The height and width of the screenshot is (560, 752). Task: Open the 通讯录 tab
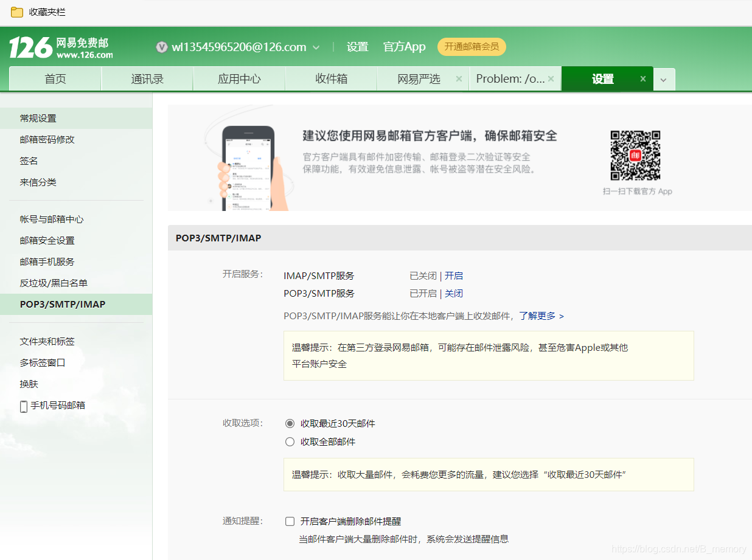(147, 78)
